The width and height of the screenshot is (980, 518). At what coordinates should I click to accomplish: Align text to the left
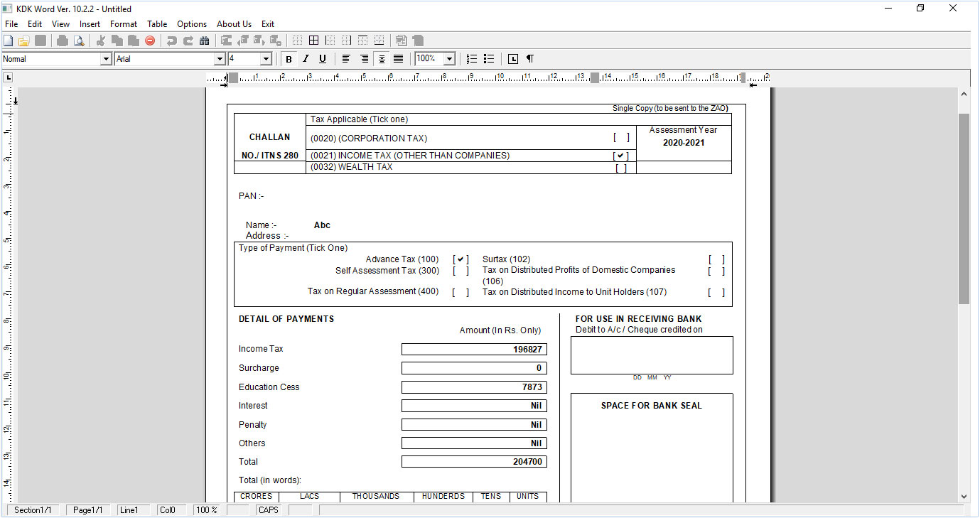(x=347, y=59)
